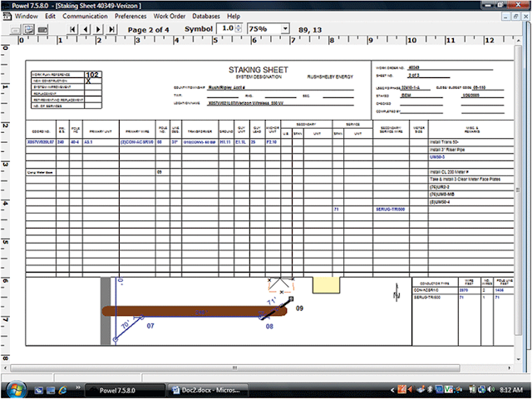
Task: Click the vertical scrollbar up arrow
Action: point(518,41)
